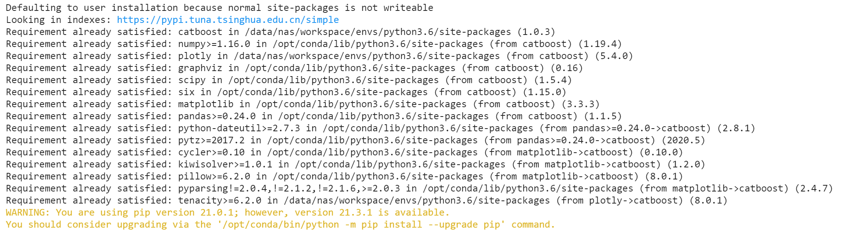This screenshot has height=235, width=868.
Task: Click the pyparsing requirement line
Action: coord(419,188)
